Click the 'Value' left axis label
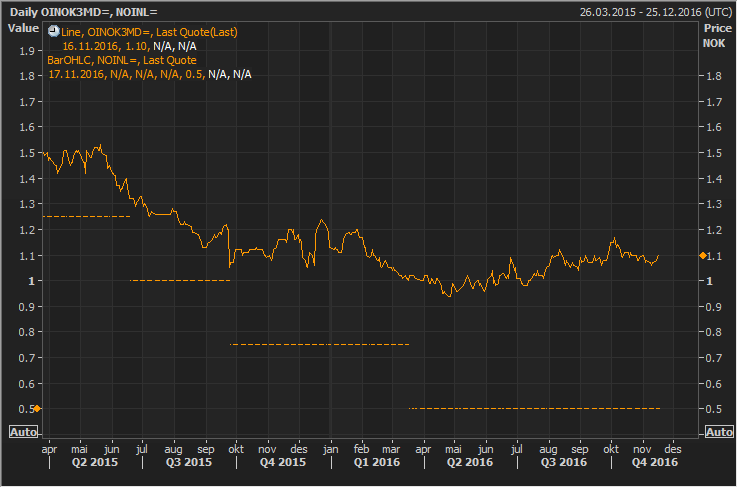Viewport: 738px width, 488px height. (x=23, y=28)
